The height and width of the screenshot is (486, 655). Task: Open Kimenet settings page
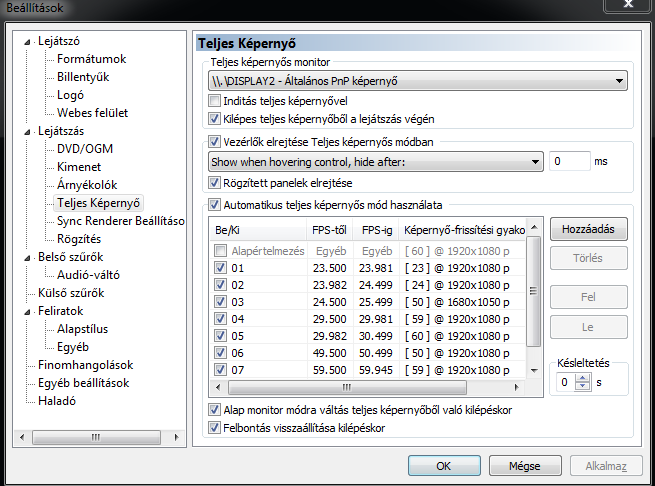coord(79,167)
